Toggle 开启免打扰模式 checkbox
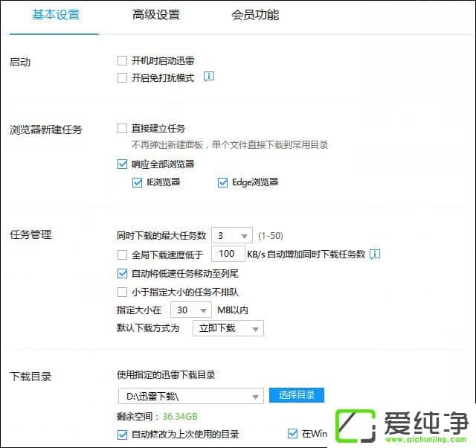Image resolution: width=476 pixels, height=448 pixels. pyautogui.click(x=123, y=77)
